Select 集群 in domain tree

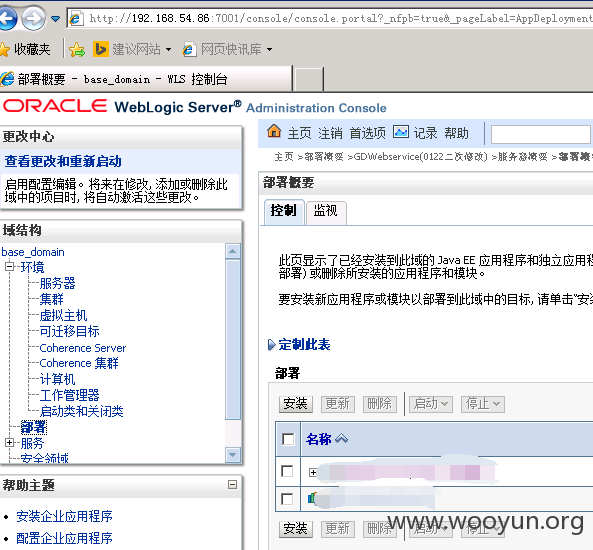coord(51,299)
